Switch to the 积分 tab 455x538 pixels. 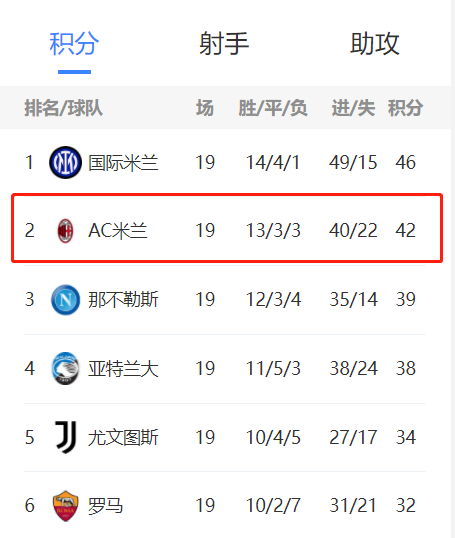pos(74,44)
